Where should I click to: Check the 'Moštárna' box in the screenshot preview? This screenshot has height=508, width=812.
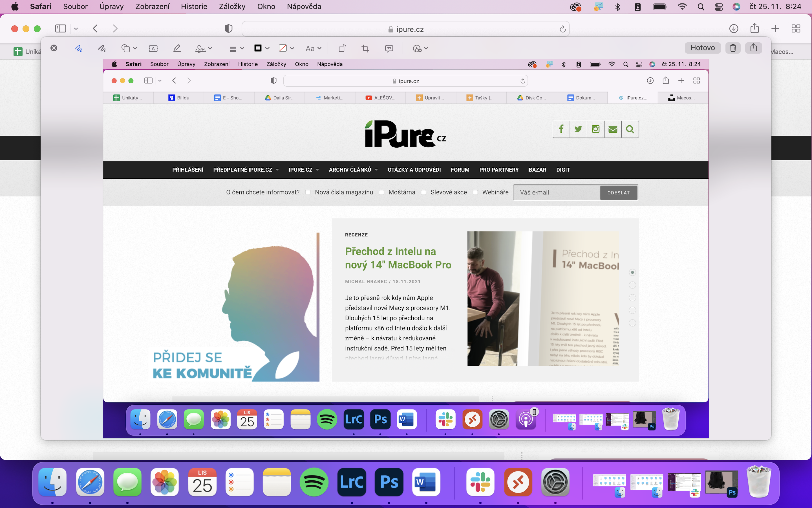[381, 192]
